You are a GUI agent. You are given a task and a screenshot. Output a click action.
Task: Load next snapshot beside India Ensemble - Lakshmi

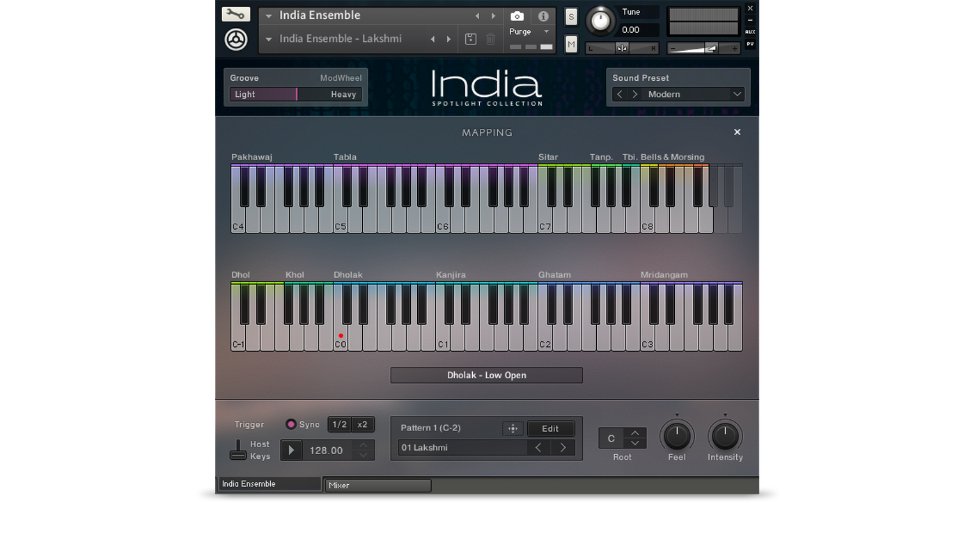tap(448, 40)
